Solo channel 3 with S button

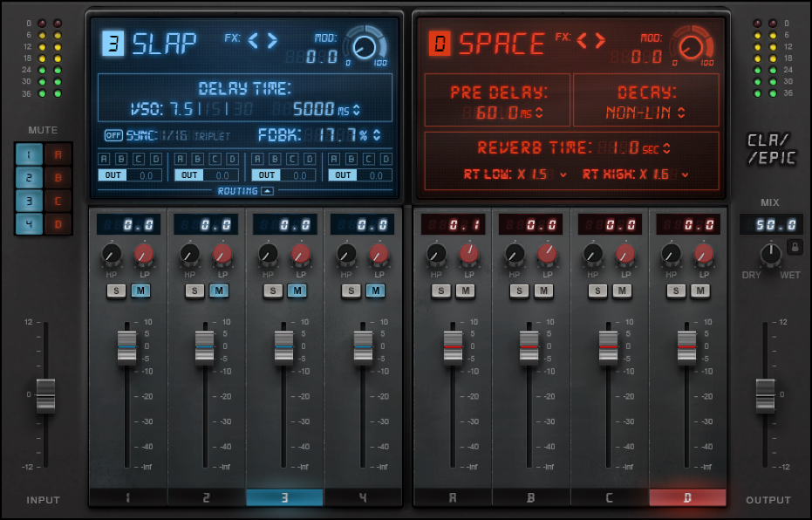(x=273, y=291)
